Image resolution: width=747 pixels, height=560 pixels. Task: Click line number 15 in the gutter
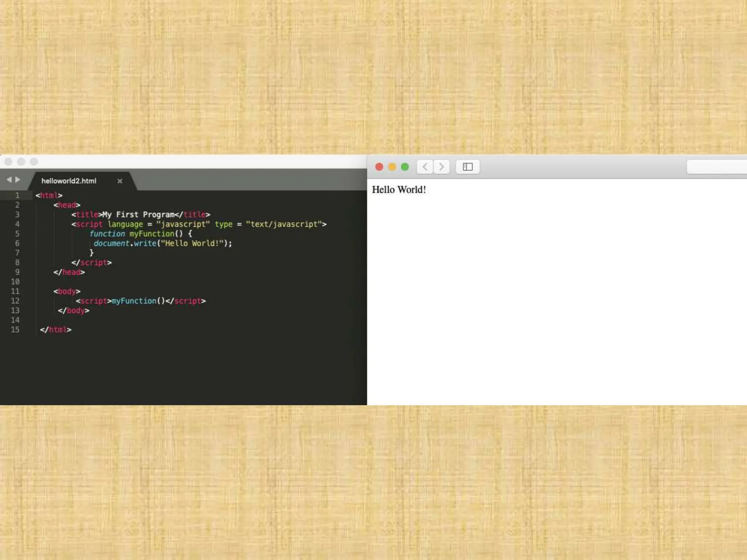pos(15,330)
